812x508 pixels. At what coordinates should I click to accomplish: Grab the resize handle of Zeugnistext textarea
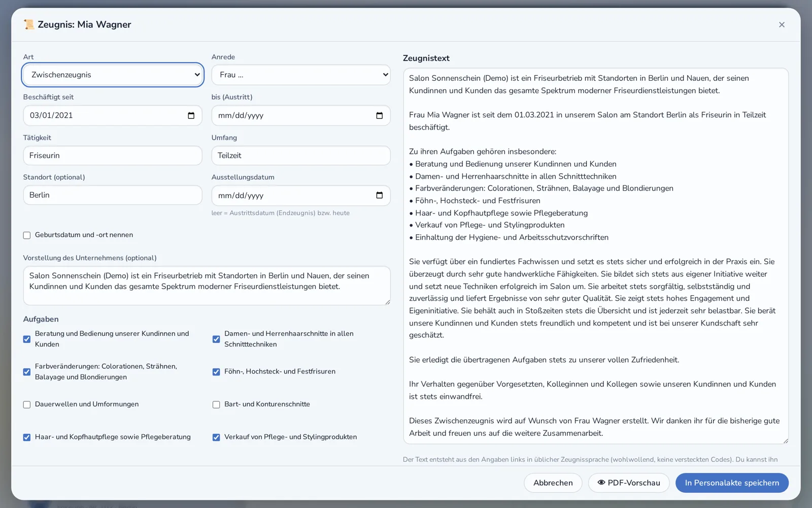click(786, 441)
